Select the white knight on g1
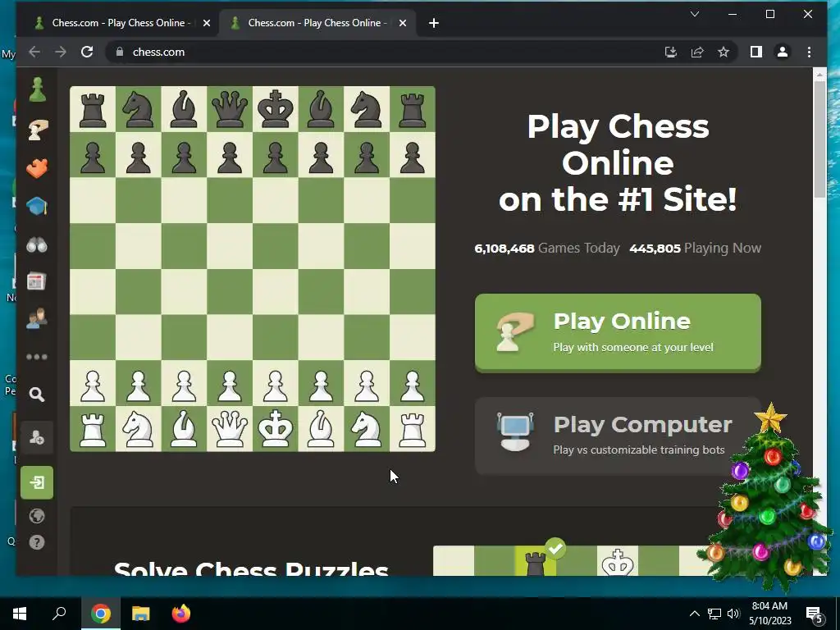840x630 pixels. (367, 428)
